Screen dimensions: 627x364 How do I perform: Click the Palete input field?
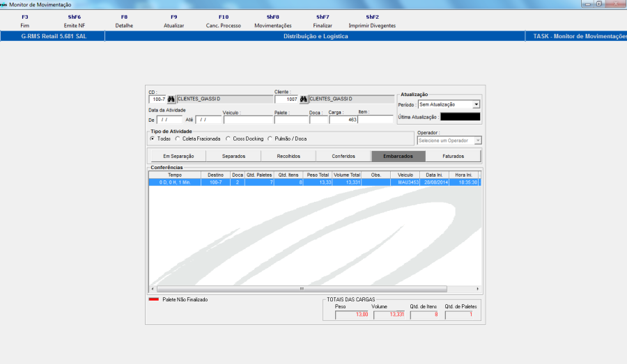(291, 120)
